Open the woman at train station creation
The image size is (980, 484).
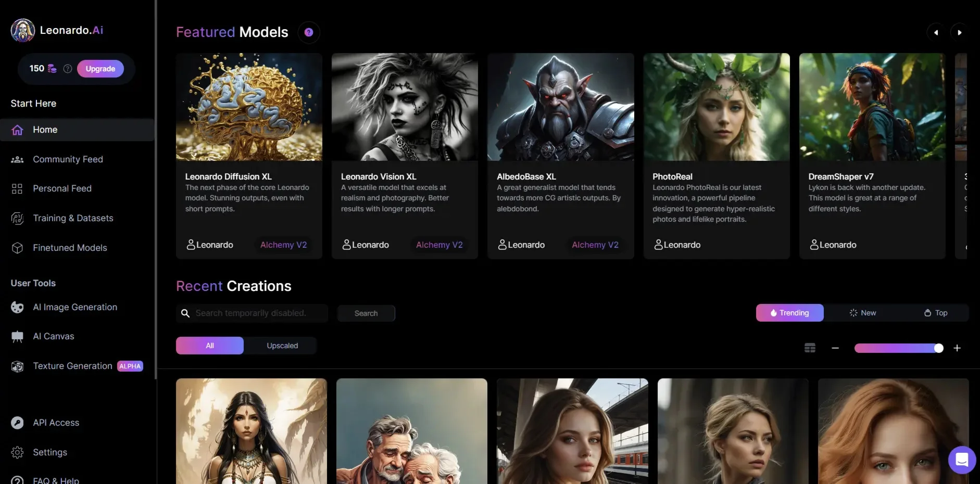tap(572, 431)
